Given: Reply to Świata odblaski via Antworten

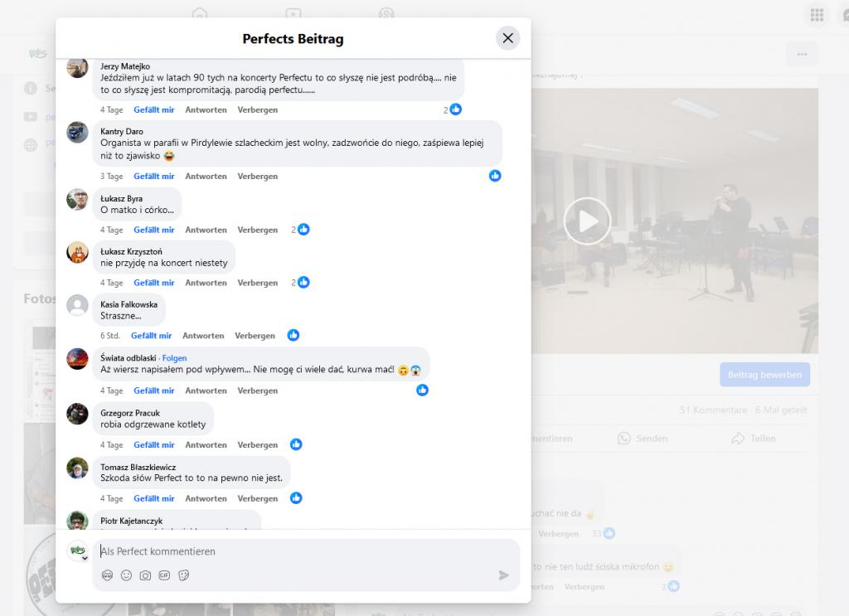Looking at the screenshot, I should coord(206,390).
